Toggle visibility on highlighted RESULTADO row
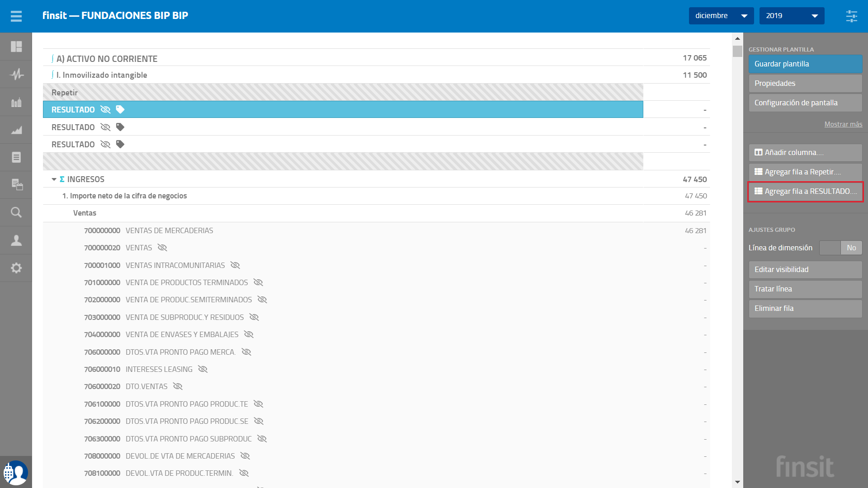 click(x=105, y=109)
